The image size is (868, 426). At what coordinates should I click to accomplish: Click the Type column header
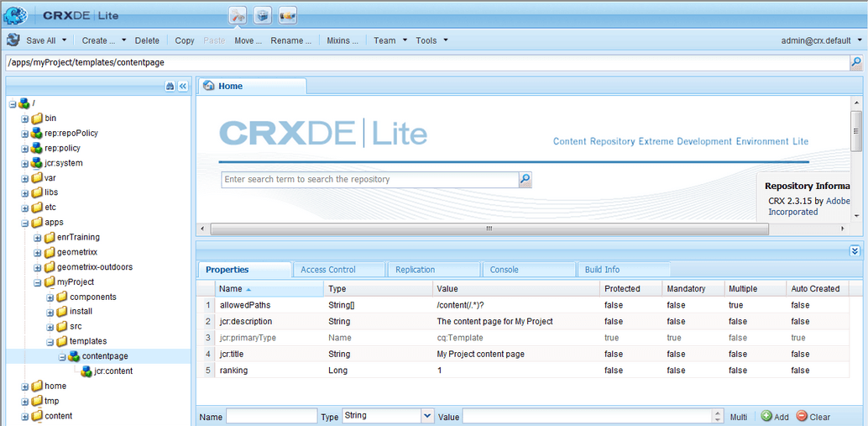pos(378,288)
